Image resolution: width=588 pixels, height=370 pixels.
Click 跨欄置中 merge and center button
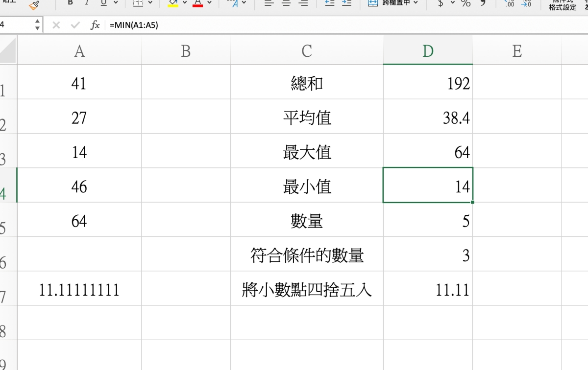[x=389, y=3]
